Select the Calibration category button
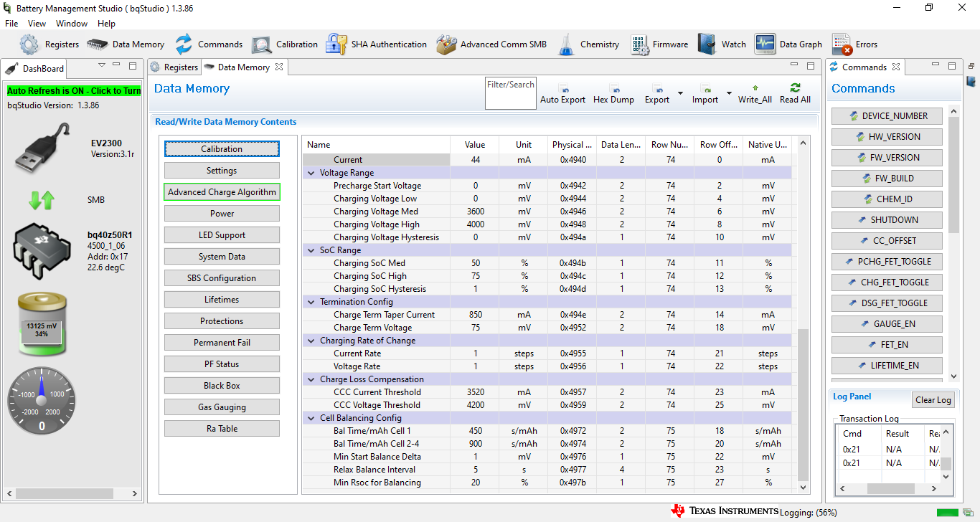Image resolution: width=980 pixels, height=522 pixels. [x=222, y=149]
